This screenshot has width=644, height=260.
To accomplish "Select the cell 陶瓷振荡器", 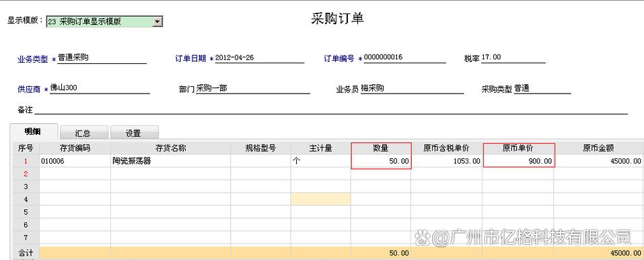I will [170, 161].
